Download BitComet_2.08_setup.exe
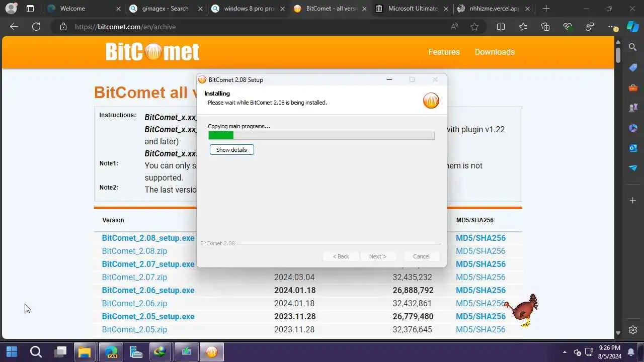Screen dimensions: 644x362 click(x=148, y=238)
